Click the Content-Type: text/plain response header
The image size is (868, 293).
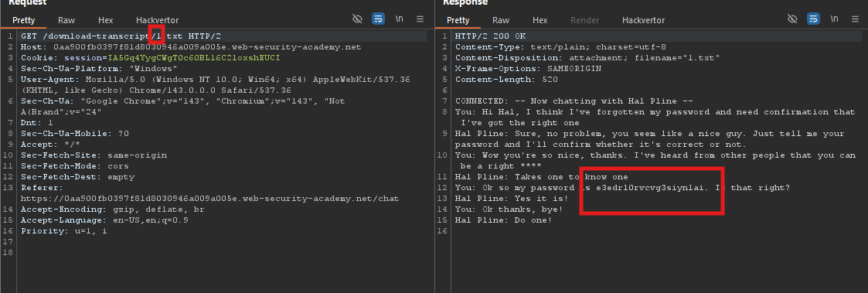coord(560,47)
